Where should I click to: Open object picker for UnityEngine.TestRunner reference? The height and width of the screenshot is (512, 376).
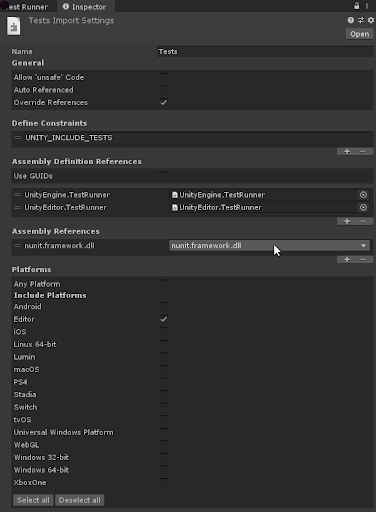[363, 195]
